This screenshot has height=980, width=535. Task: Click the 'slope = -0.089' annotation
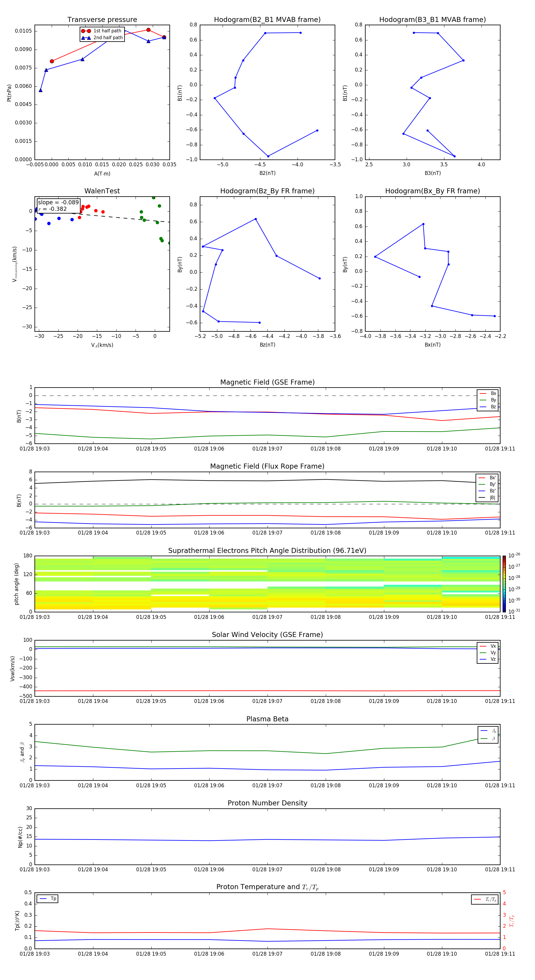click(58, 203)
